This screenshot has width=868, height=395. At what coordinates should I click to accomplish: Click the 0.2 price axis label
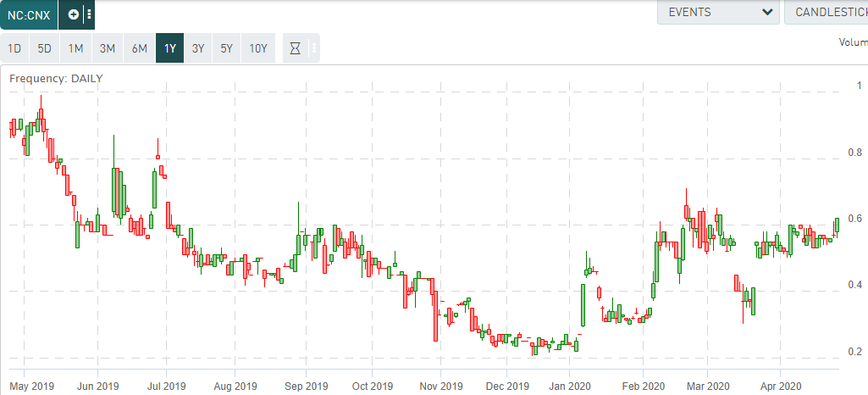[x=854, y=352]
